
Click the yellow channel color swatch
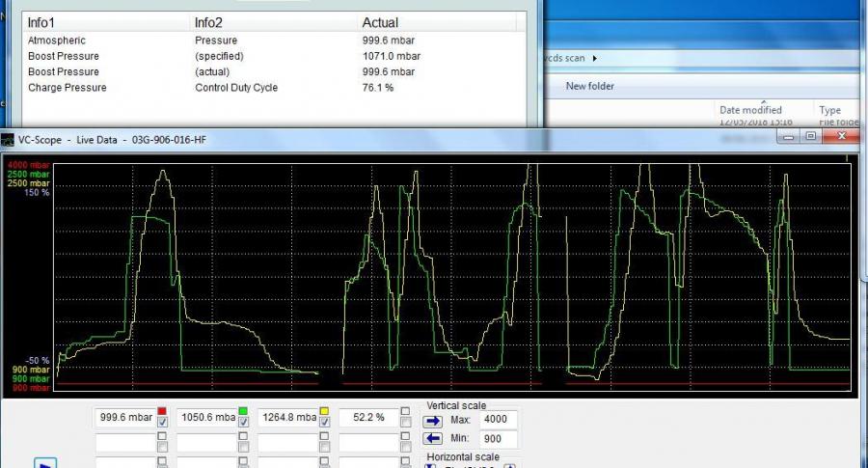pos(325,411)
